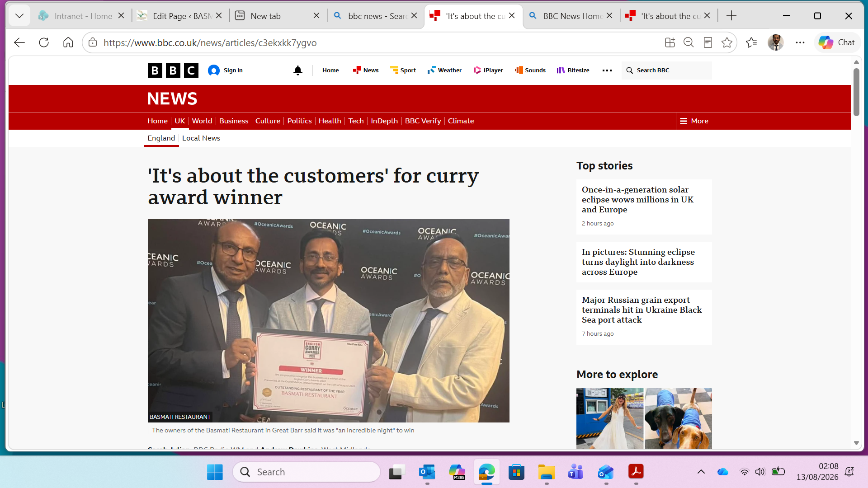
Task: Select Tech in news menu
Action: tap(356, 121)
